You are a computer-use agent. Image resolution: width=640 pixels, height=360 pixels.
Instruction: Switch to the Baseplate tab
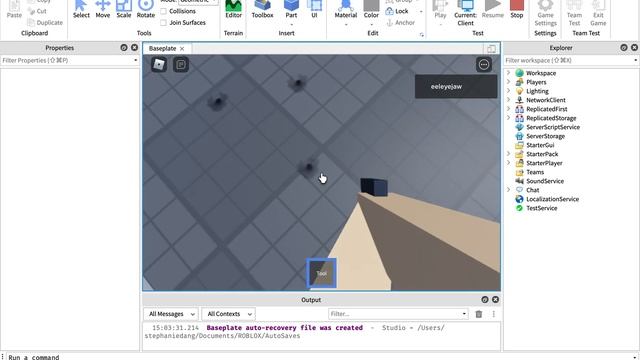click(x=162, y=48)
